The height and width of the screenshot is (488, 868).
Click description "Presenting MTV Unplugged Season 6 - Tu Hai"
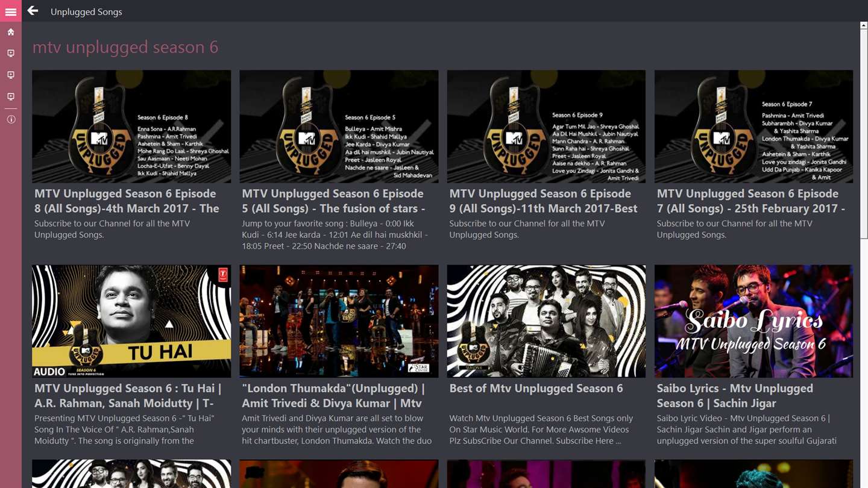[x=125, y=430]
